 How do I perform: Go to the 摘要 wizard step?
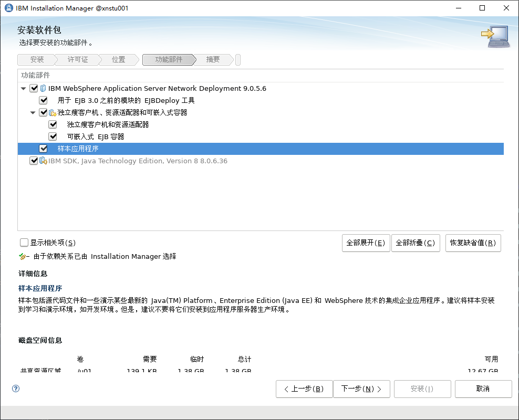213,59
